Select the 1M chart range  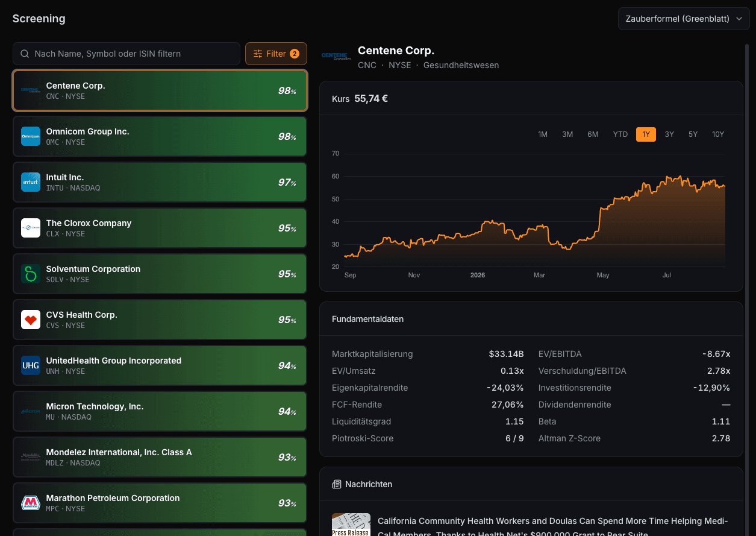pos(543,134)
